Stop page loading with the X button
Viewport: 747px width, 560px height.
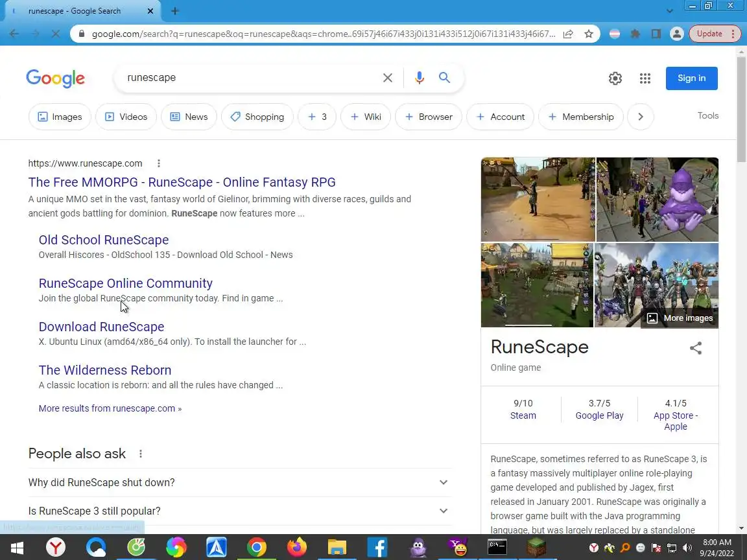pyautogui.click(x=55, y=34)
